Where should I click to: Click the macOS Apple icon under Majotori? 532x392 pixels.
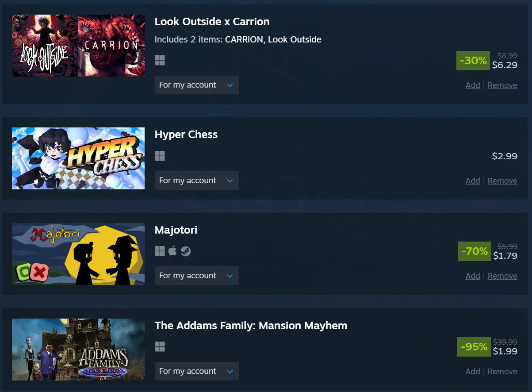(x=173, y=251)
